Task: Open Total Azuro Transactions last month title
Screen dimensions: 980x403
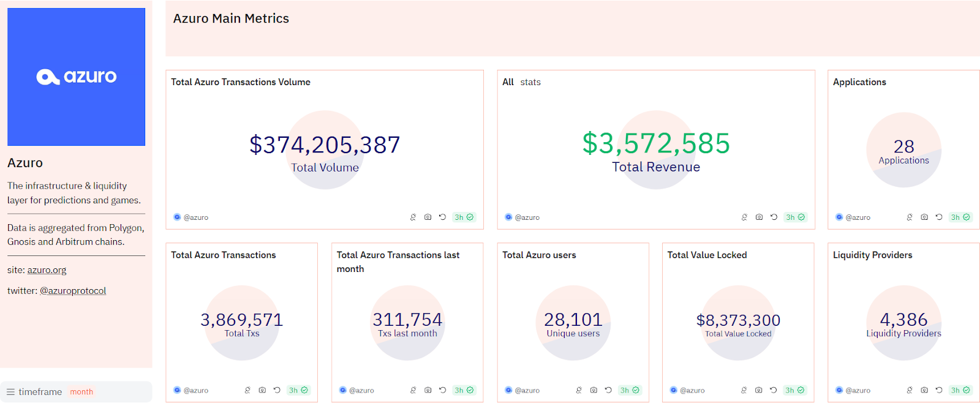Action: (398, 262)
